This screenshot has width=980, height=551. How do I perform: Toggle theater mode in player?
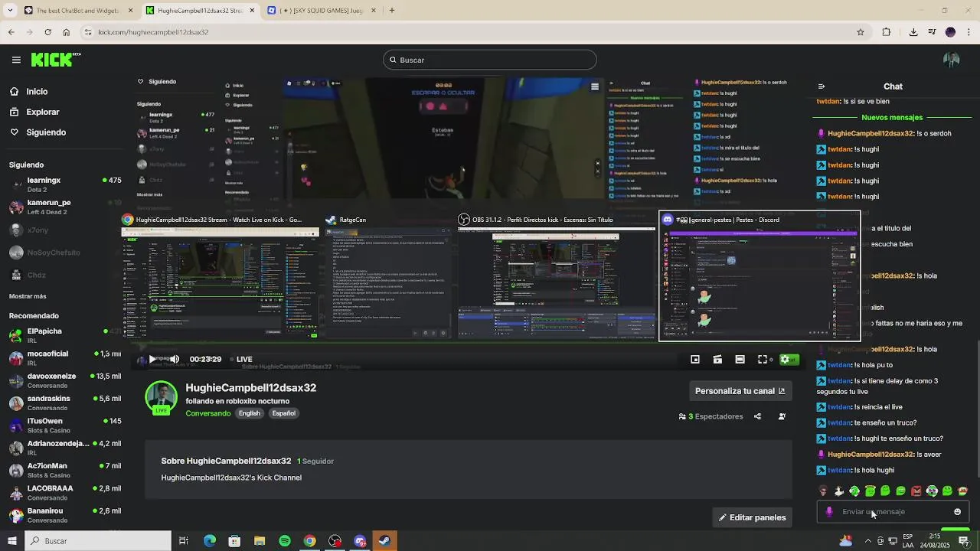tap(740, 359)
